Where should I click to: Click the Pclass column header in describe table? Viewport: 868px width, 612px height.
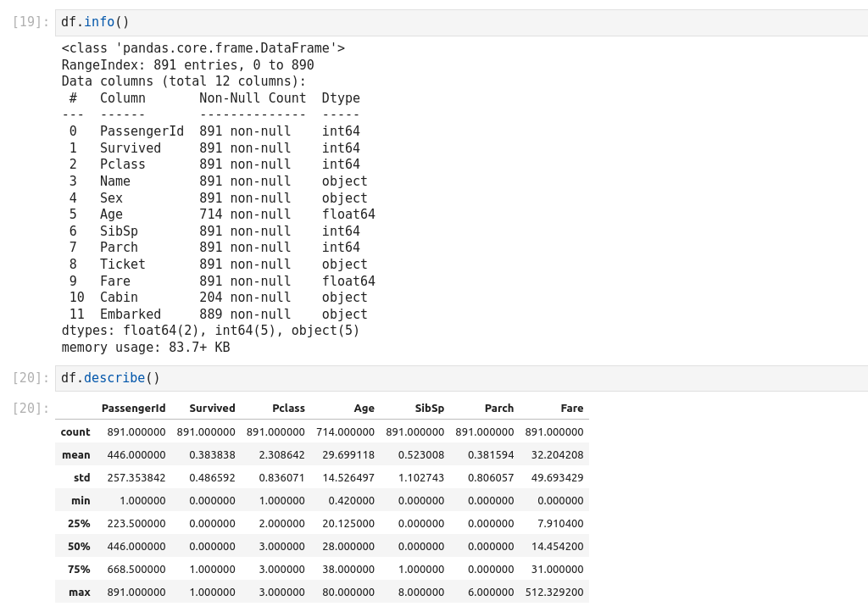click(x=288, y=408)
